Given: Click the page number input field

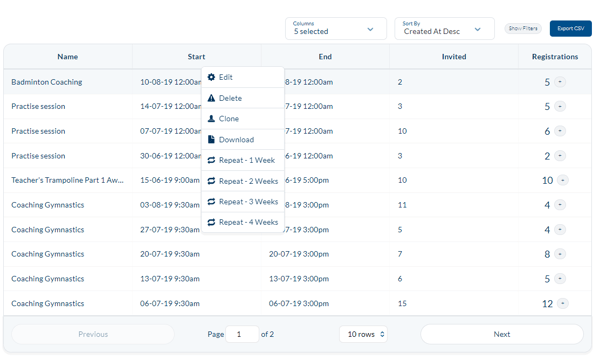Looking at the screenshot, I should click(x=242, y=334).
